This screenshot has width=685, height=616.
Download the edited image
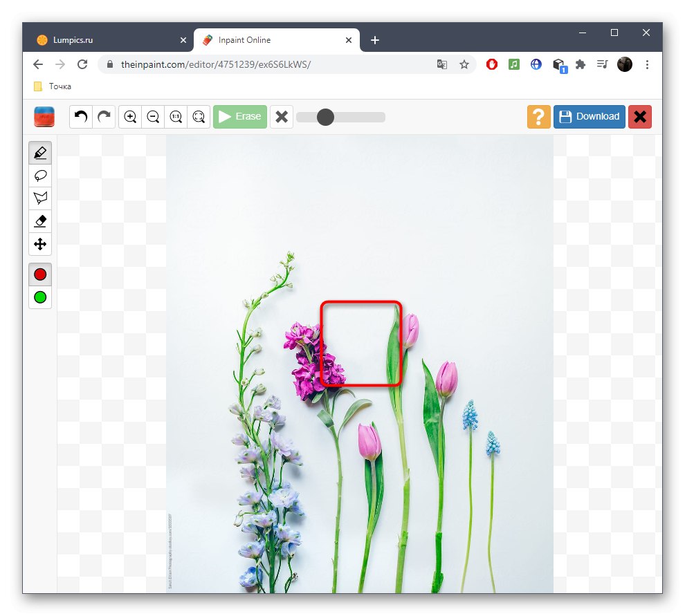coord(589,117)
